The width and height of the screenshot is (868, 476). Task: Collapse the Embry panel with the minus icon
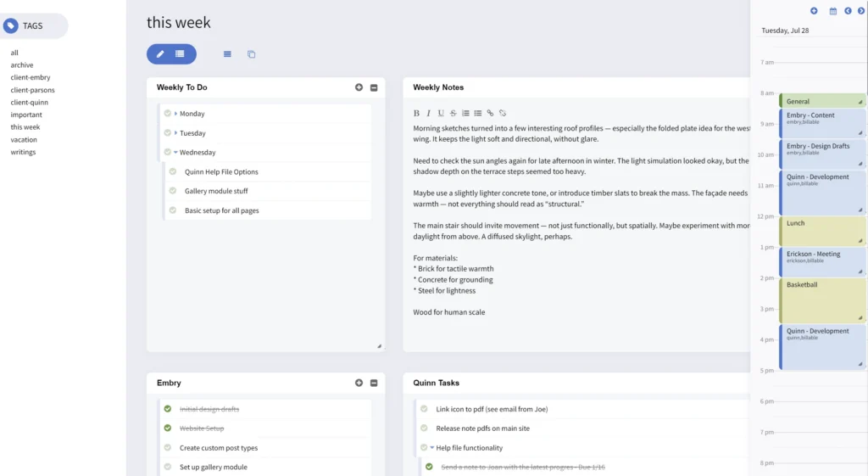374,383
